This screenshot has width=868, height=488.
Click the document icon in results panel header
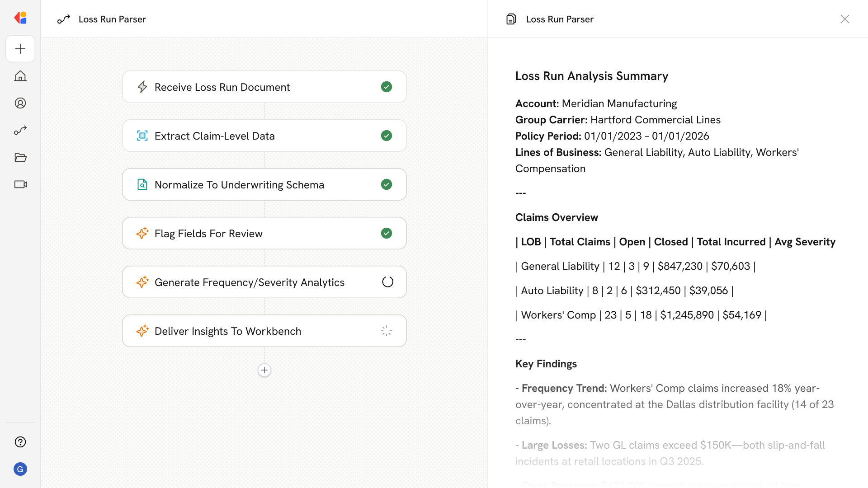[511, 19]
